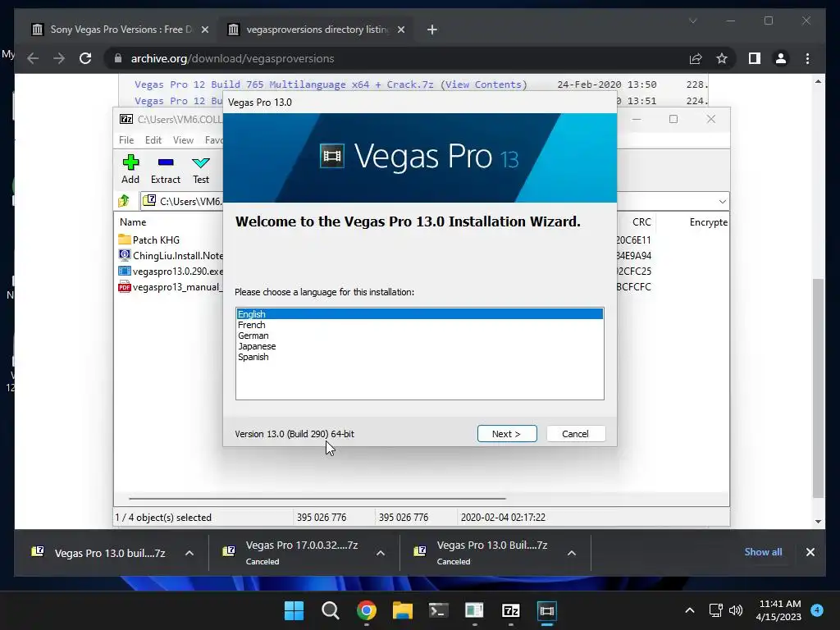The height and width of the screenshot is (630, 840).
Task: Click the archive.org address bar
Action: 396,58
